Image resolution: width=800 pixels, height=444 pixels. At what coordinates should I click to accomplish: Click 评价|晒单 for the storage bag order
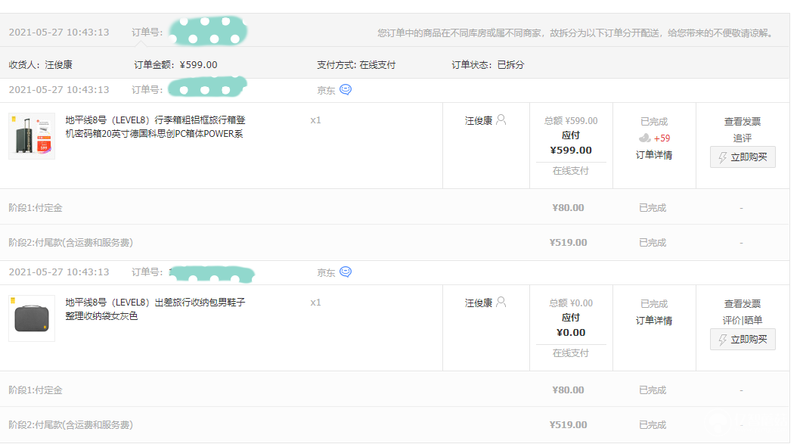click(x=742, y=320)
